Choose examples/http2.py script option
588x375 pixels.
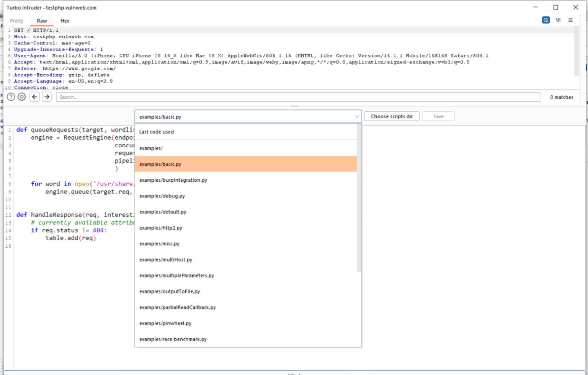click(161, 228)
